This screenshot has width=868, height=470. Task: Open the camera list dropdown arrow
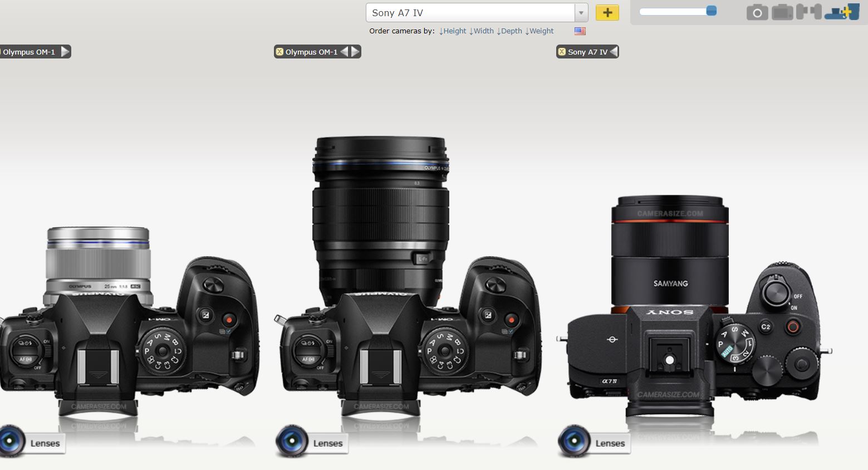coord(581,13)
